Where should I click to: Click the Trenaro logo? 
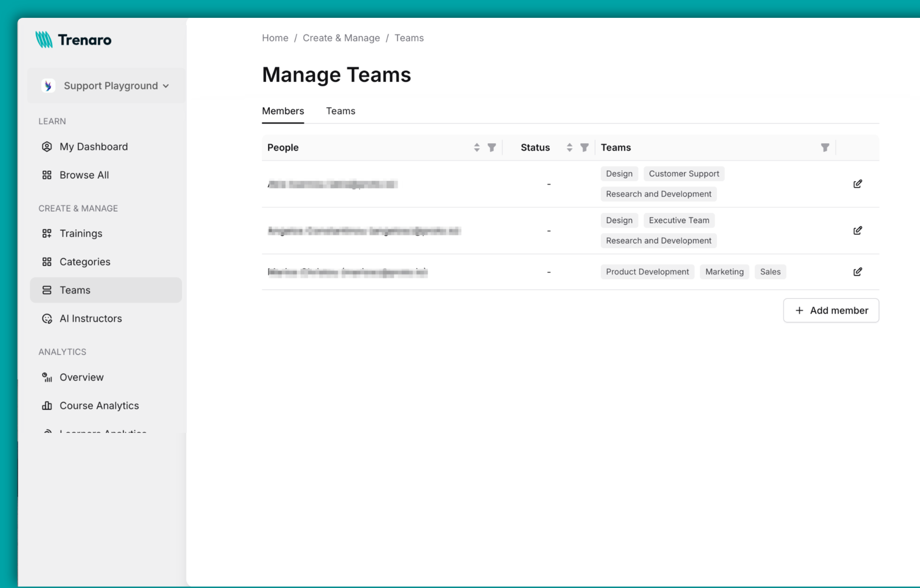click(x=73, y=40)
